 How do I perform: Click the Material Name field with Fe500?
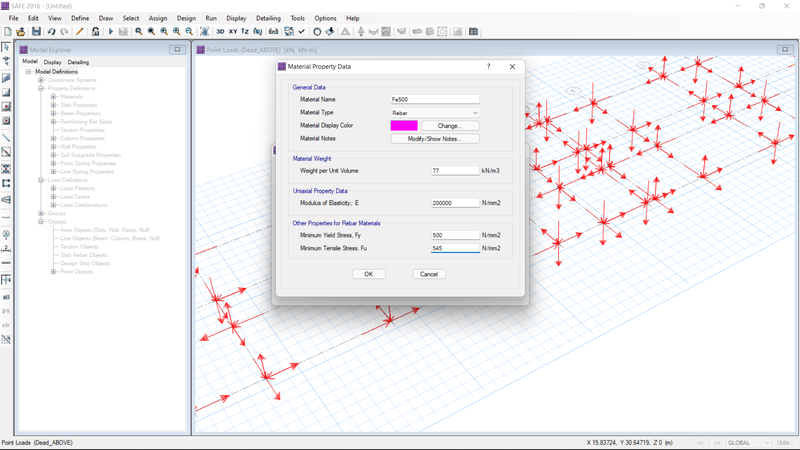click(435, 99)
